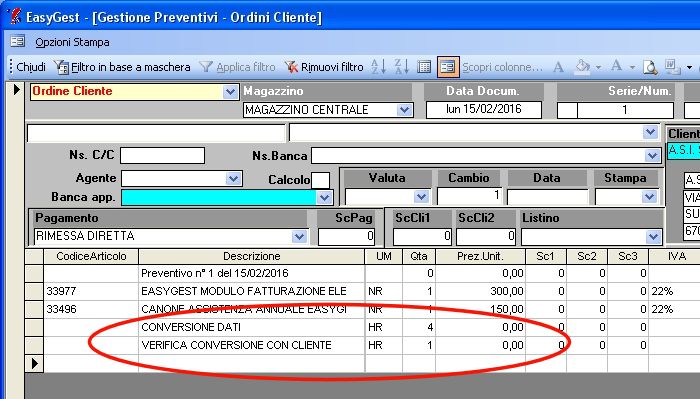The width and height of the screenshot is (700, 399).
Task: Expand the Valuta dropdown
Action: pyautogui.click(x=421, y=196)
